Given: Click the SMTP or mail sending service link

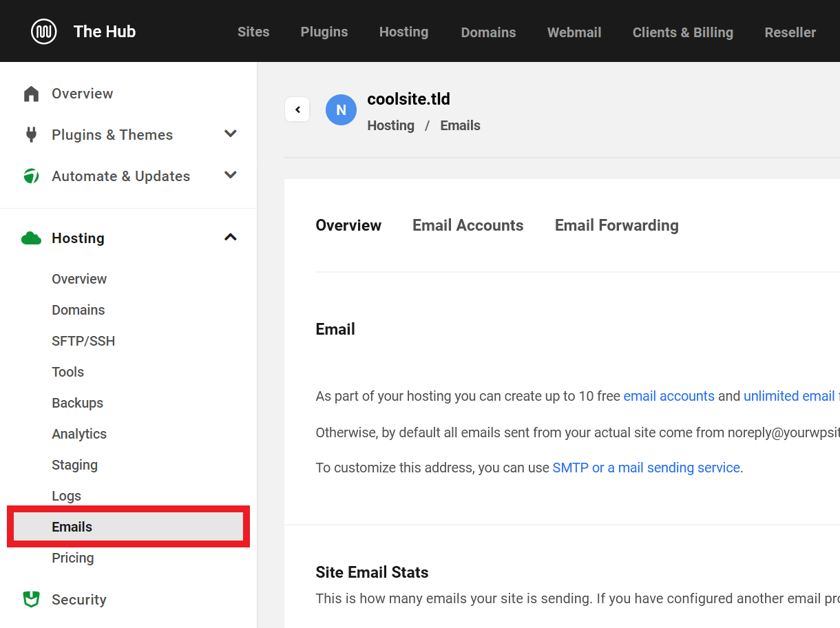Looking at the screenshot, I should pos(647,468).
